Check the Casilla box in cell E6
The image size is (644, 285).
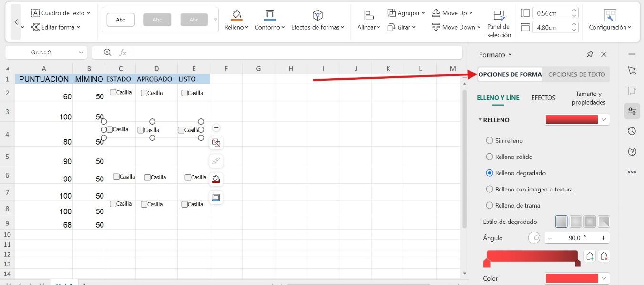(188, 177)
